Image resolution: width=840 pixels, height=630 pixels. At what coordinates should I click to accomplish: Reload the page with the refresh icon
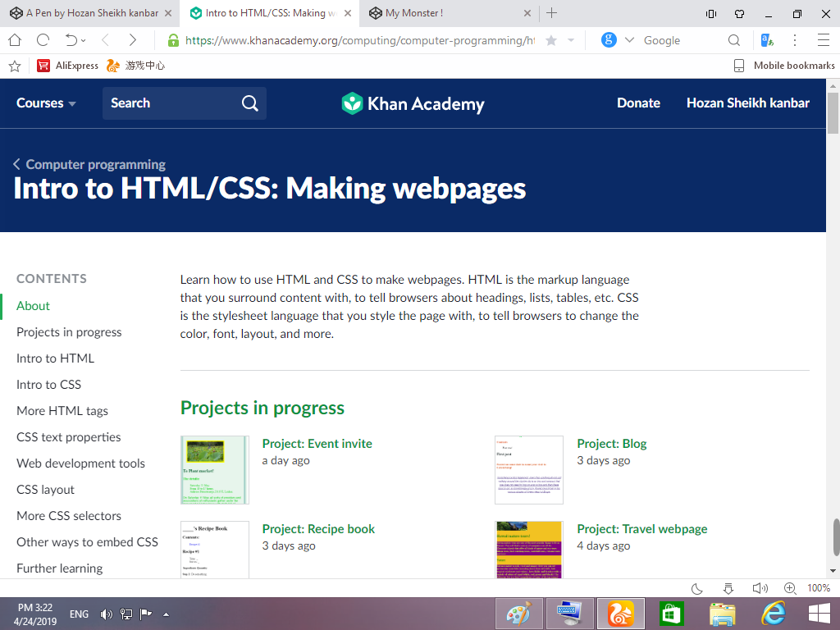43,40
